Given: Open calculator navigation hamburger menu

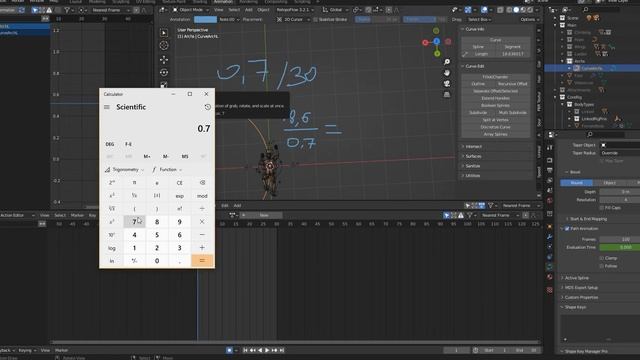Looking at the screenshot, I should (x=107, y=107).
